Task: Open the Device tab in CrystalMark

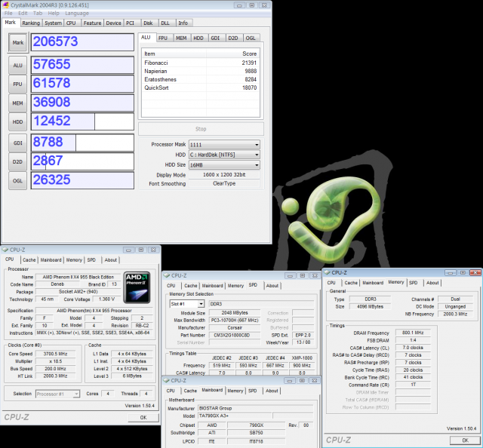Action: pyautogui.click(x=113, y=23)
